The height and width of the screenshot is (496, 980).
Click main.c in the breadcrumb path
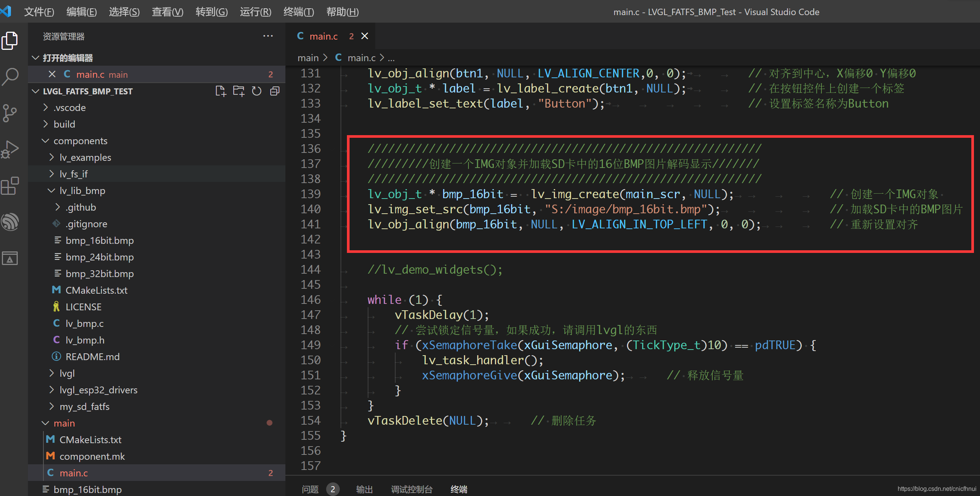(361, 58)
